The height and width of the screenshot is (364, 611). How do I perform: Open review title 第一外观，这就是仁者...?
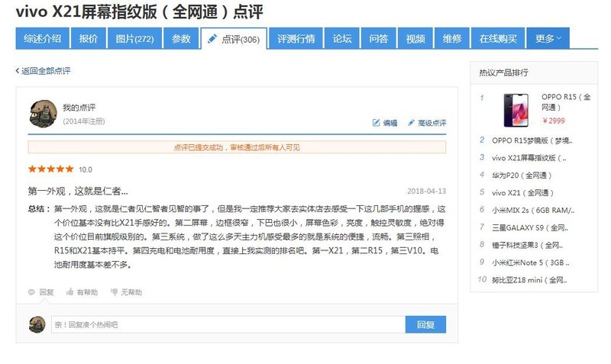click(78, 191)
